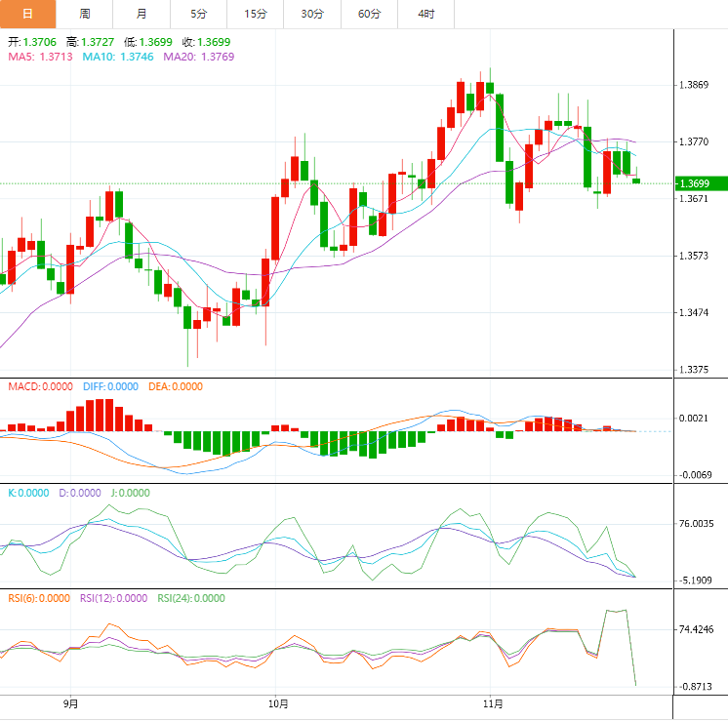728x721 pixels.
Task: Click the MA5 moving average label
Action: click(x=39, y=58)
